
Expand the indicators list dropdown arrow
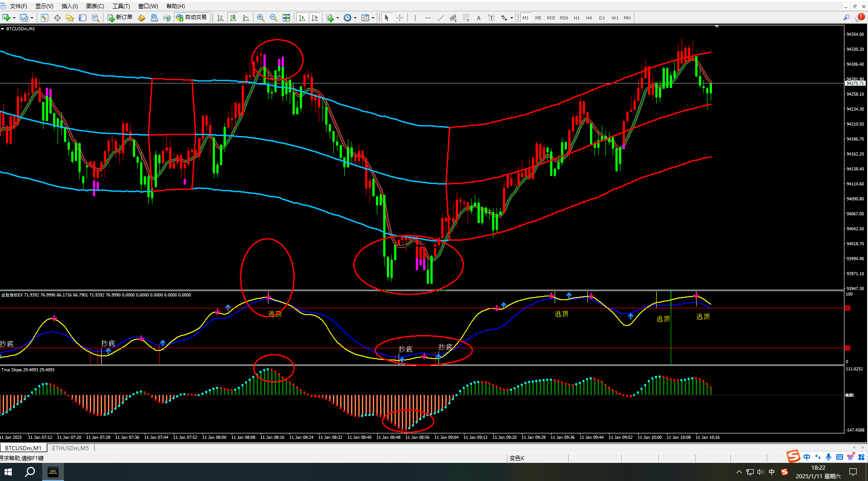pyautogui.click(x=337, y=18)
